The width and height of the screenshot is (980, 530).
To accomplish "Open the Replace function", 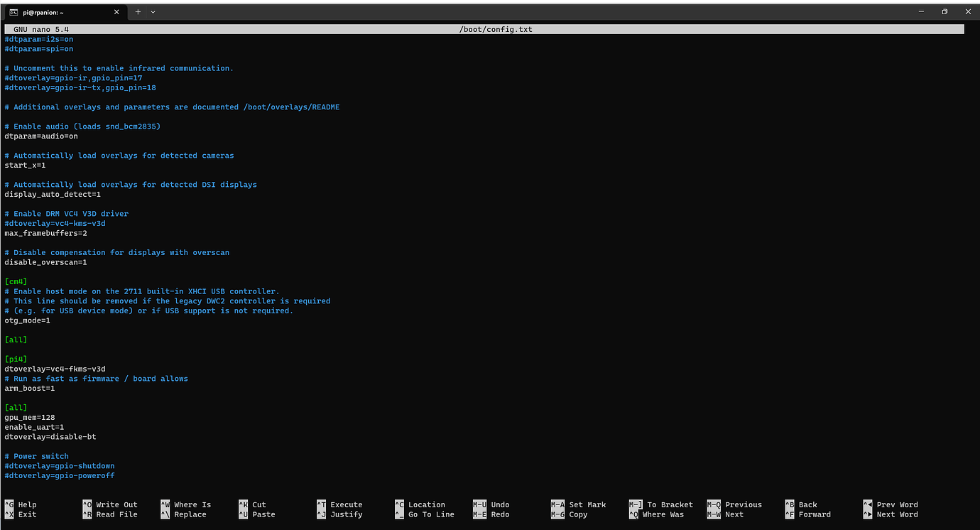I will click(x=186, y=514).
